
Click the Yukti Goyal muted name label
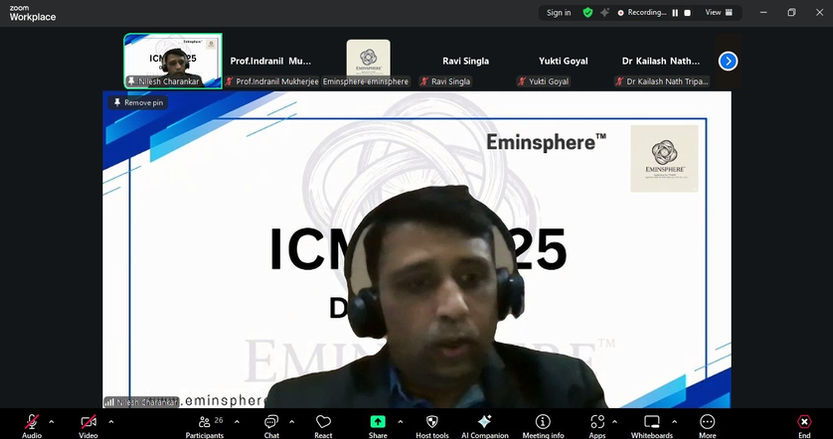[543, 81]
